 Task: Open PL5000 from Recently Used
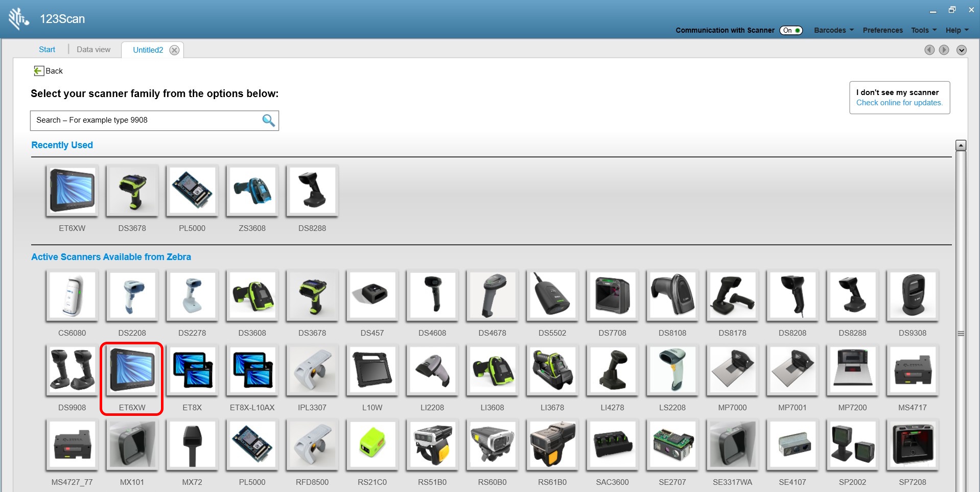tap(192, 191)
